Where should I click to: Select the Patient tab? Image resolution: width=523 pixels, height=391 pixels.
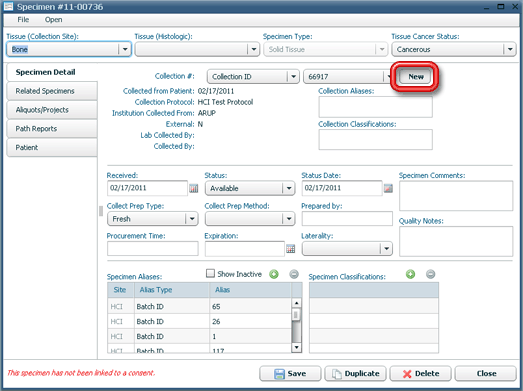pos(52,147)
